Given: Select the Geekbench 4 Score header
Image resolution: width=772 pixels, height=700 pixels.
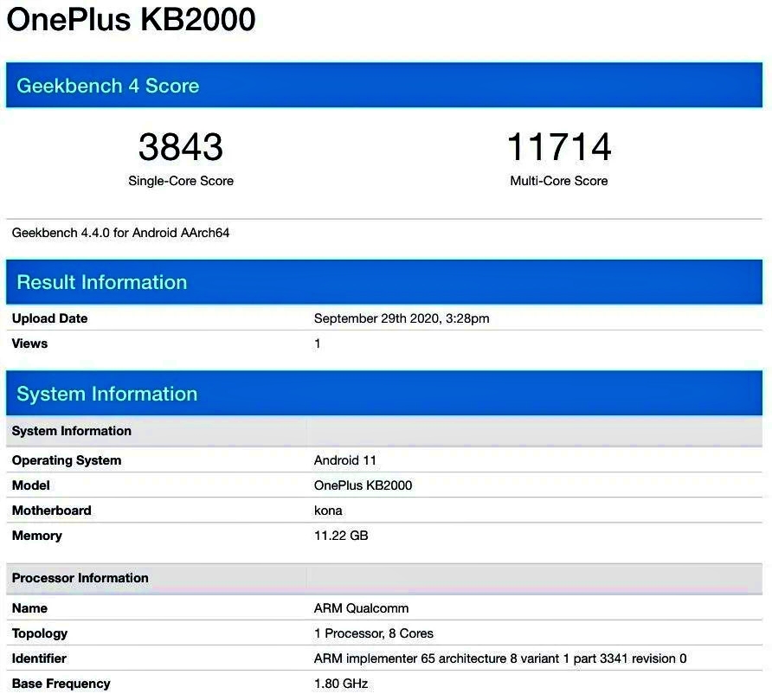Looking at the screenshot, I should (384, 85).
